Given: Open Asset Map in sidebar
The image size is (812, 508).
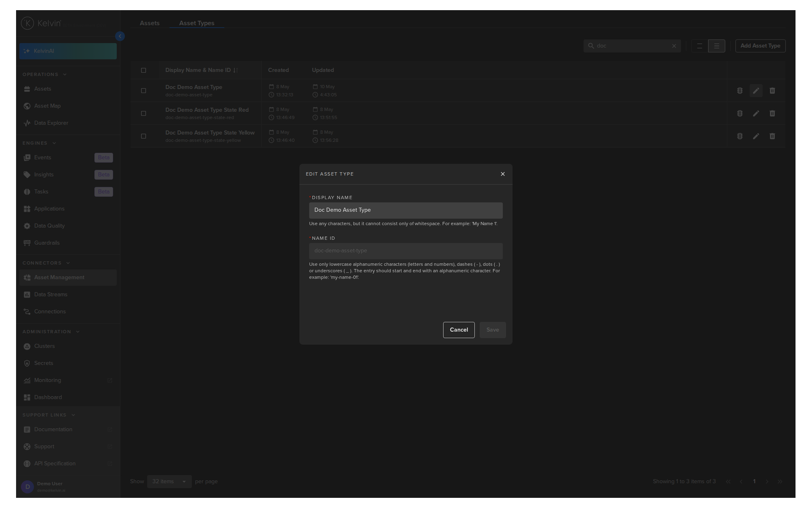Looking at the screenshot, I should 68,106.
